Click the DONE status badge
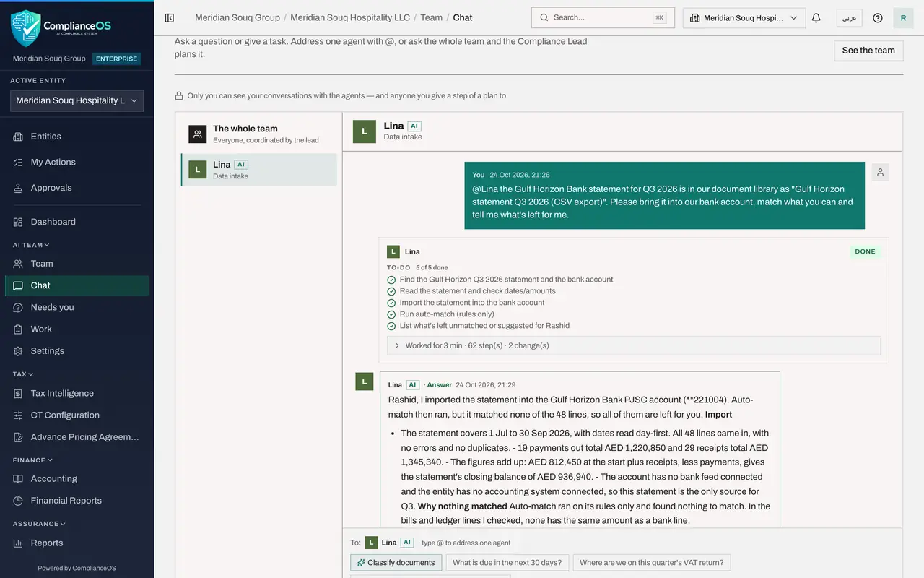924x578 pixels. click(x=865, y=251)
